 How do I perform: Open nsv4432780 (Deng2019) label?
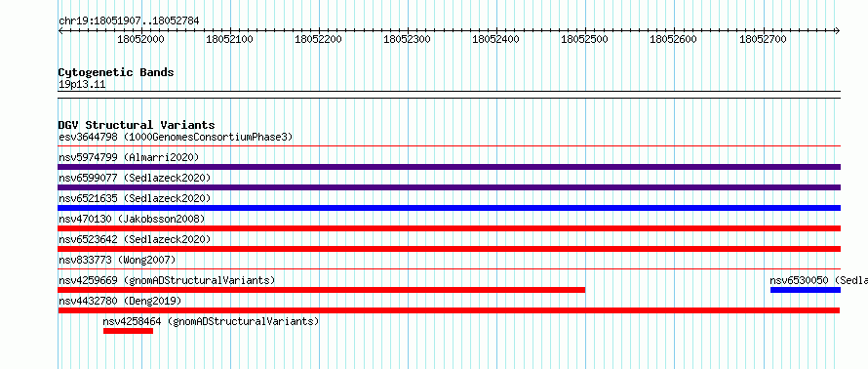click(x=120, y=301)
